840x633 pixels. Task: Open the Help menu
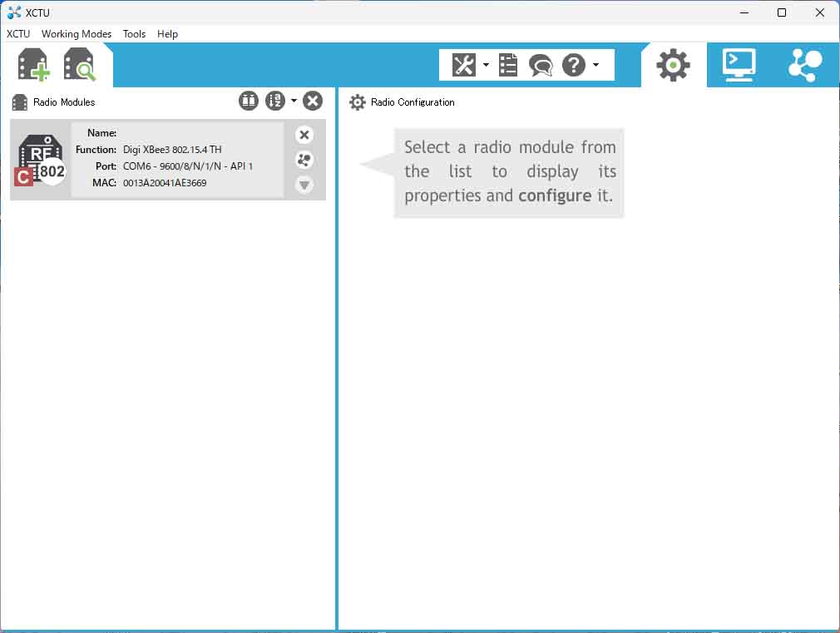click(x=167, y=34)
